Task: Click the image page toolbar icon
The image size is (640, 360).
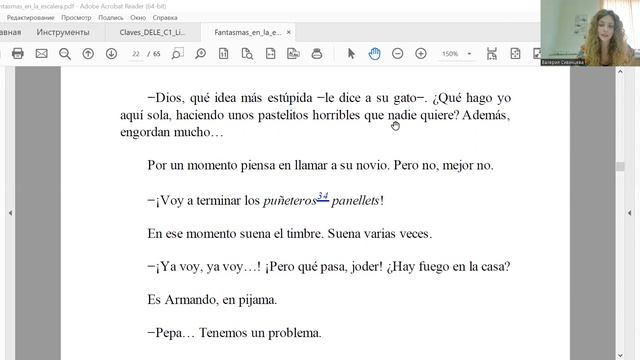Action: click(x=293, y=53)
